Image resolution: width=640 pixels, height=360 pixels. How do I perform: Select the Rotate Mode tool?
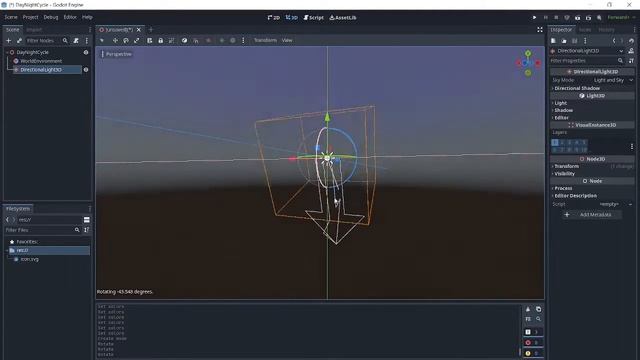[126, 40]
